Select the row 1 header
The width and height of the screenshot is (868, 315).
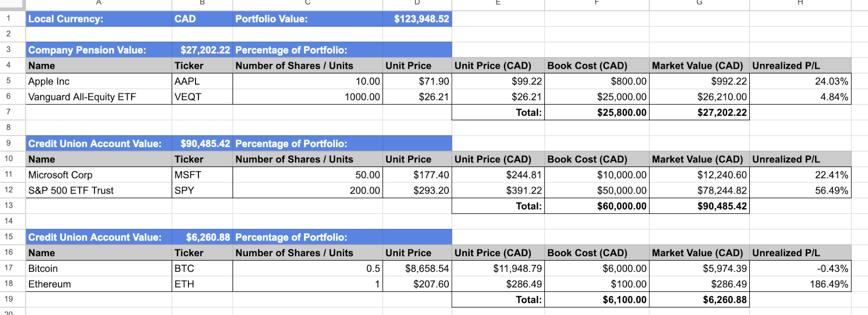[8, 18]
